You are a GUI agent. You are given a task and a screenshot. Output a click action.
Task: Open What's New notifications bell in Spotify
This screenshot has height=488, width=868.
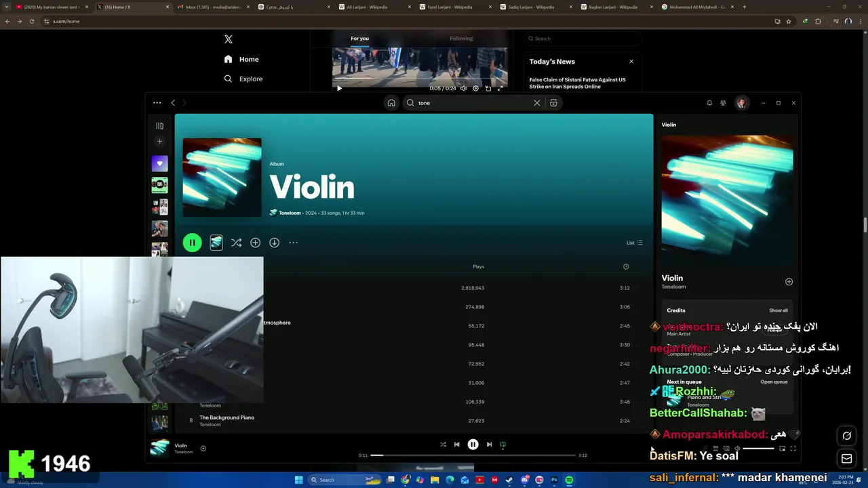point(709,103)
